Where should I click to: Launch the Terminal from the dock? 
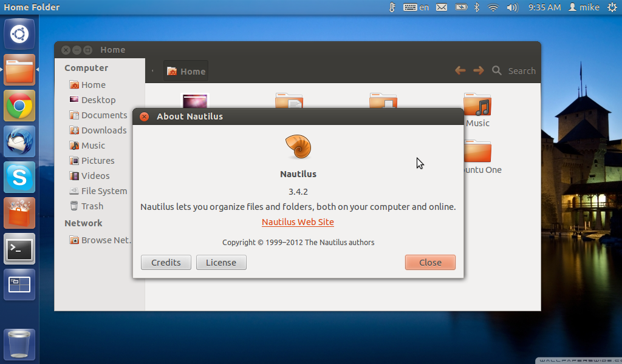tap(19, 249)
